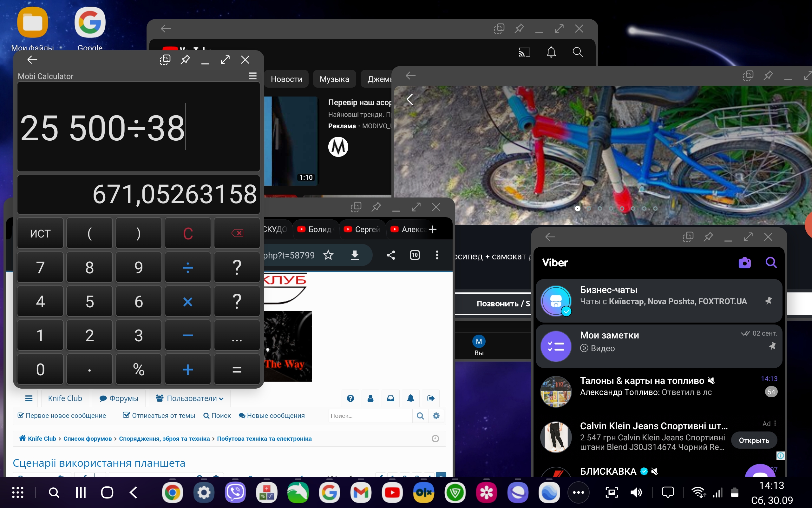The image size is (812, 508).
Task: Open forum hamburger menu beside Knife Club
Action: [29, 398]
